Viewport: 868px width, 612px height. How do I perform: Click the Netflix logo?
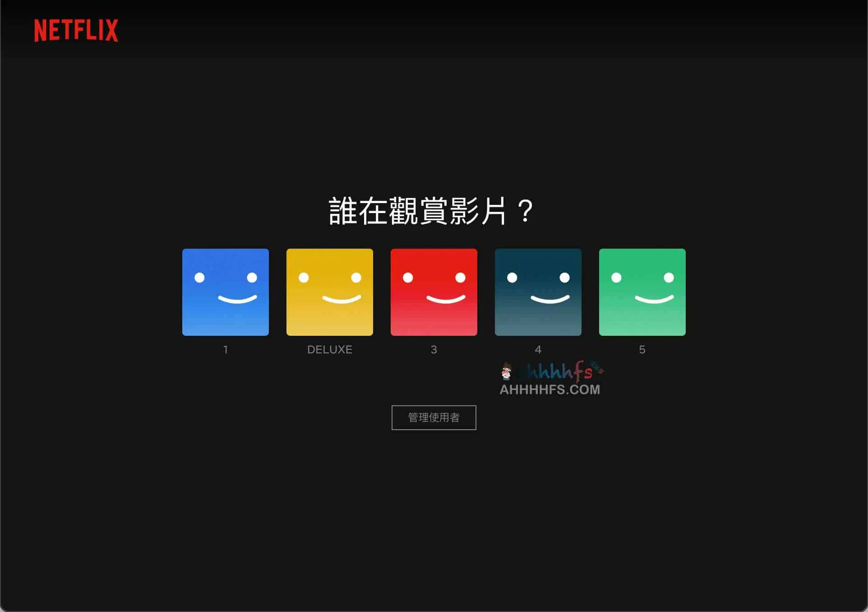[77, 30]
